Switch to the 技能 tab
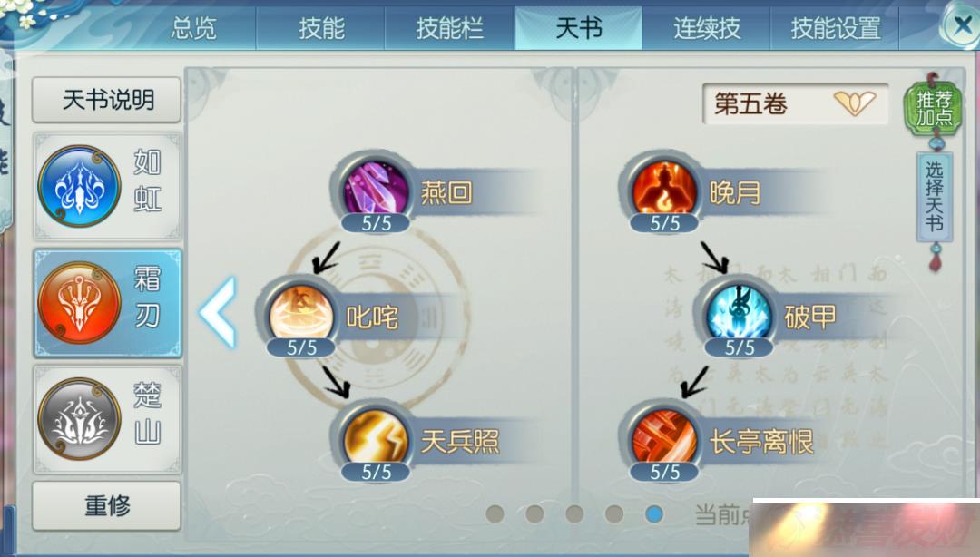 click(321, 29)
